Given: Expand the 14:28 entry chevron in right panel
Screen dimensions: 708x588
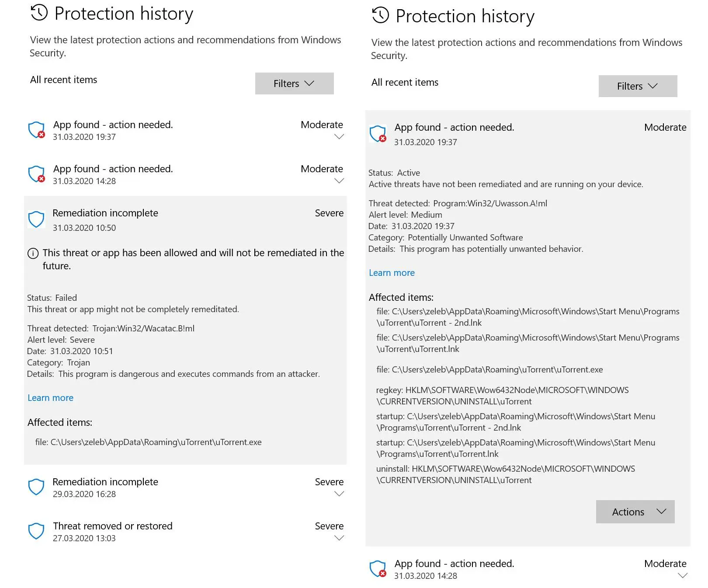Looking at the screenshot, I should coord(682,576).
